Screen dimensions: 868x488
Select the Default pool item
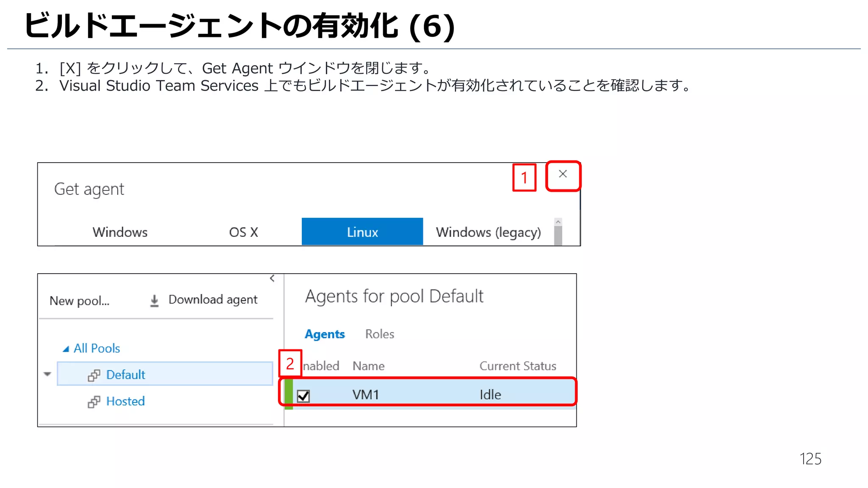point(125,375)
